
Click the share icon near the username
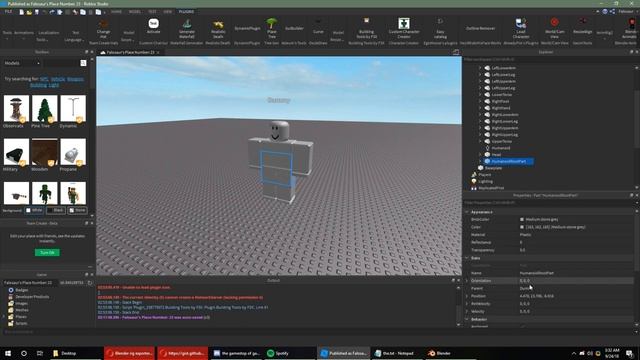612,11
